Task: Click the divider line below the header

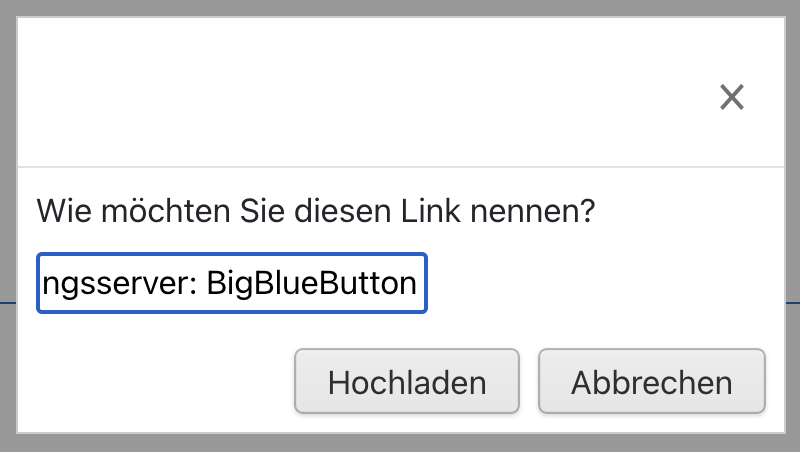Action: (400, 166)
